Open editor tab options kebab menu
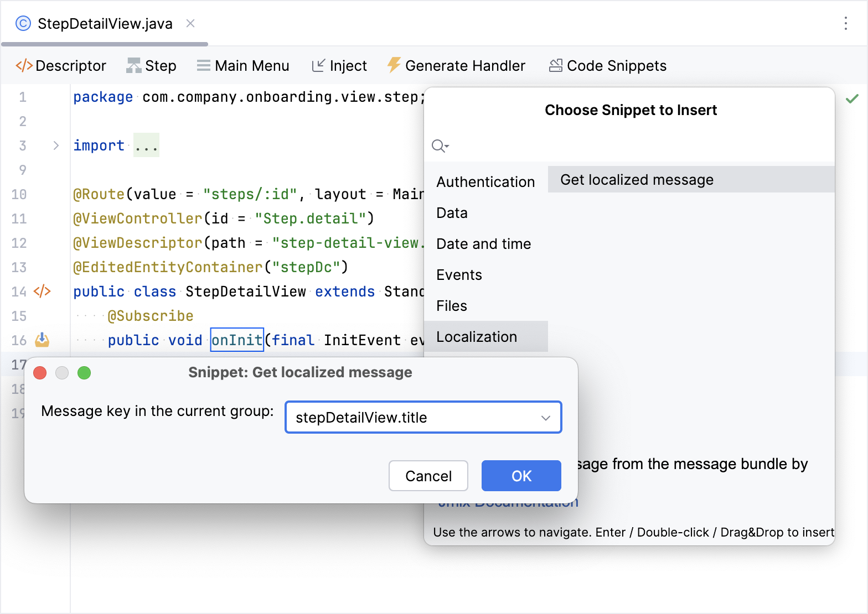Viewport: 868px width, 614px height. click(845, 23)
